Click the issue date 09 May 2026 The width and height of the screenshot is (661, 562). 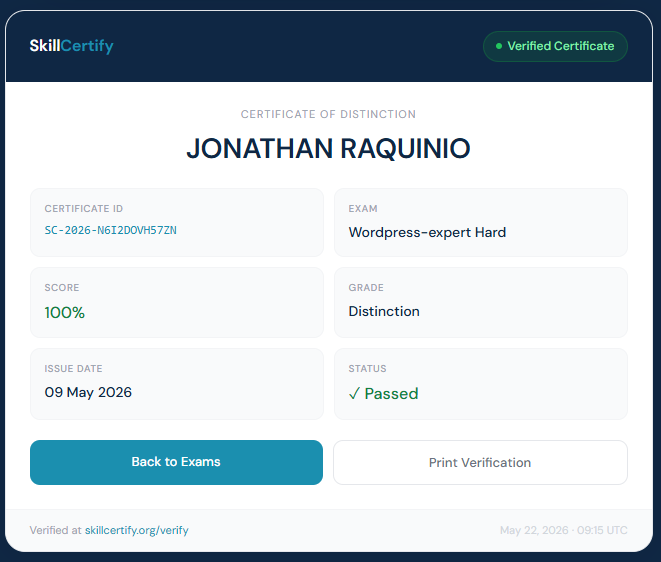(x=88, y=393)
